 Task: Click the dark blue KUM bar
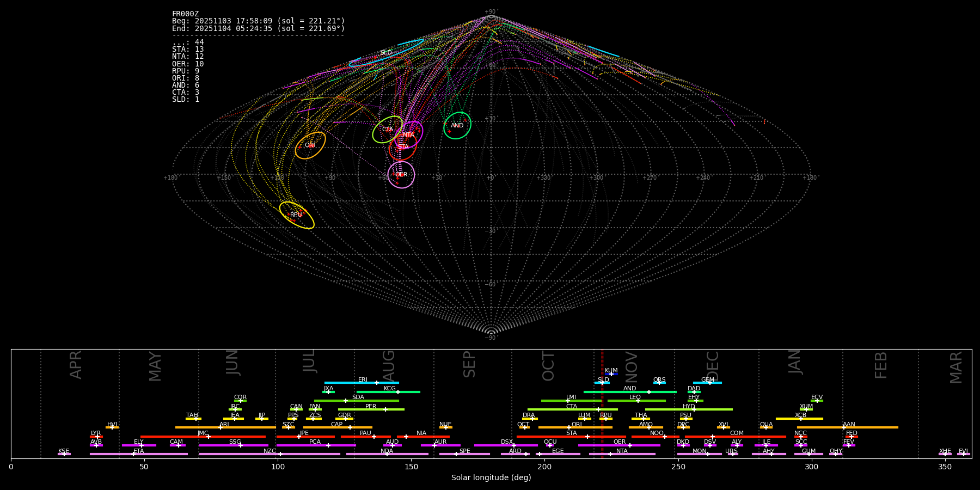point(611,374)
